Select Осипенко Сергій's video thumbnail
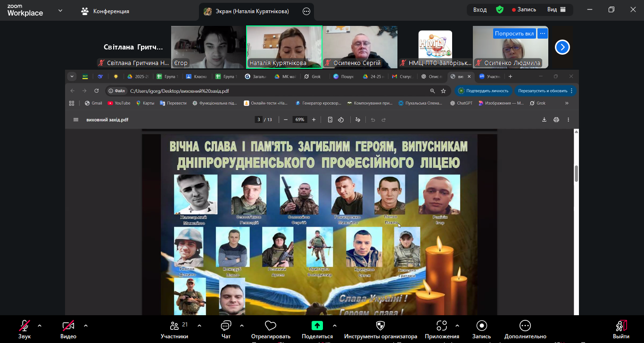 point(360,47)
